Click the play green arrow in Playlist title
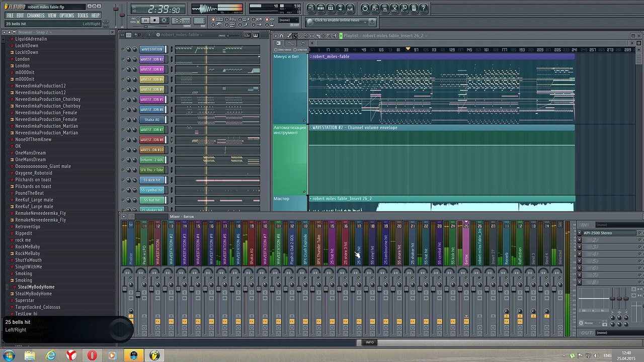The height and width of the screenshot is (362, 644). [x=341, y=36]
